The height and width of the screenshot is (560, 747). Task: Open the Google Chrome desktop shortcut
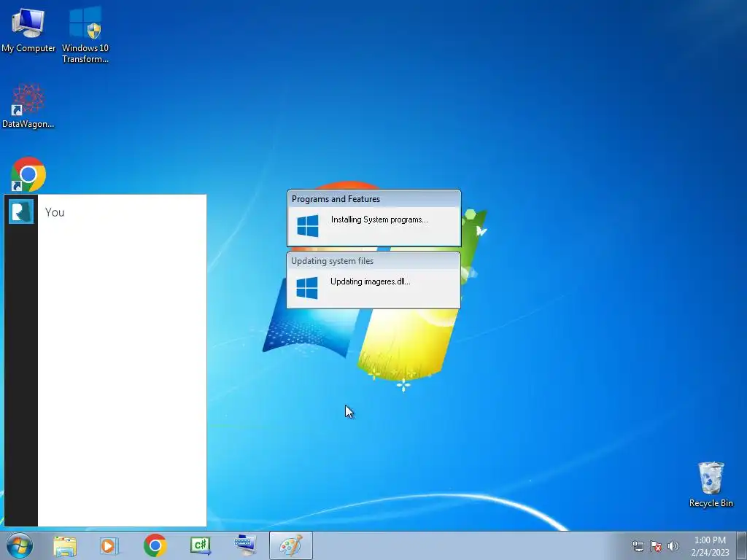28,174
